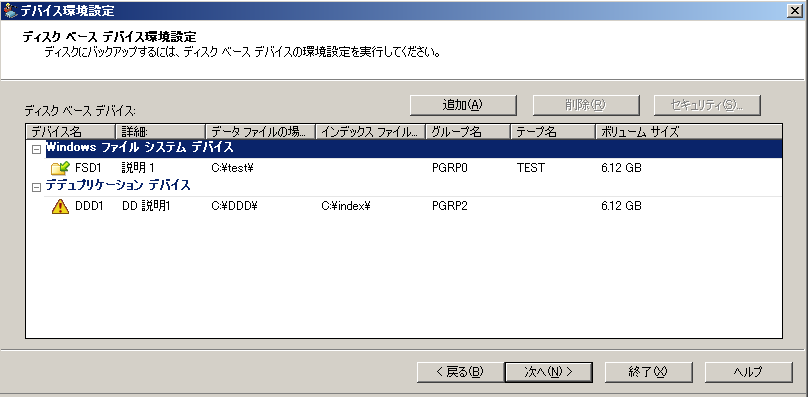Click the グループ名 column header
808x397 pixels.
pyautogui.click(x=468, y=132)
